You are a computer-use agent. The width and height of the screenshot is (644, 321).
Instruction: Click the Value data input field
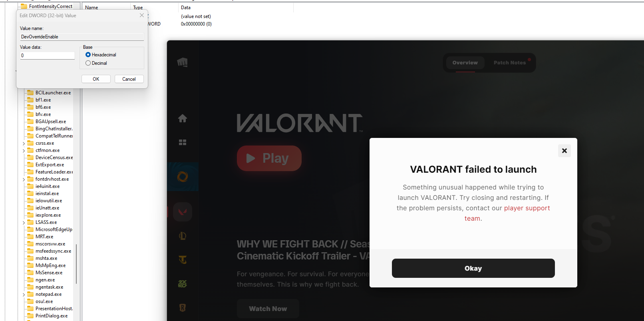point(48,56)
